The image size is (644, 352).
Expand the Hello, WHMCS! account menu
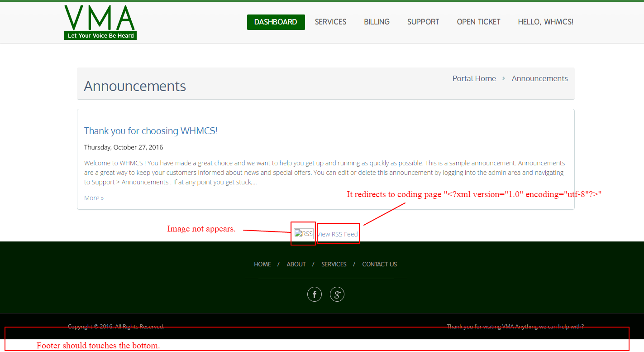click(545, 22)
